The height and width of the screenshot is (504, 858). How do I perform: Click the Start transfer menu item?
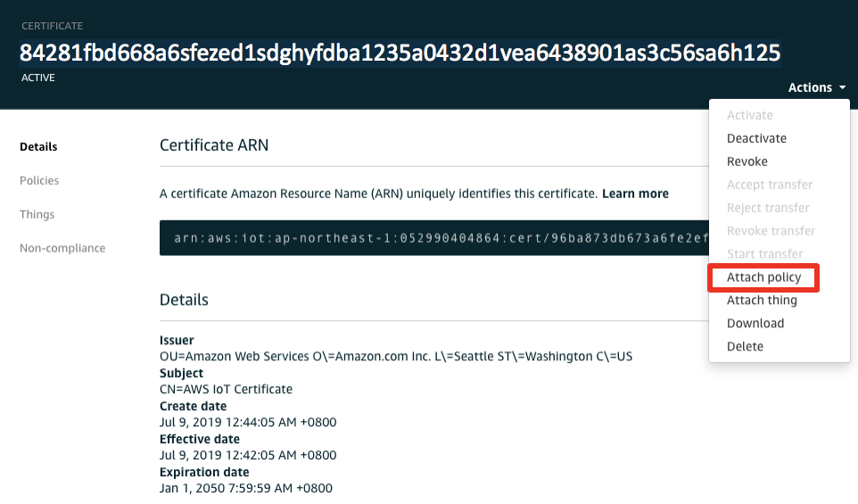(x=764, y=254)
